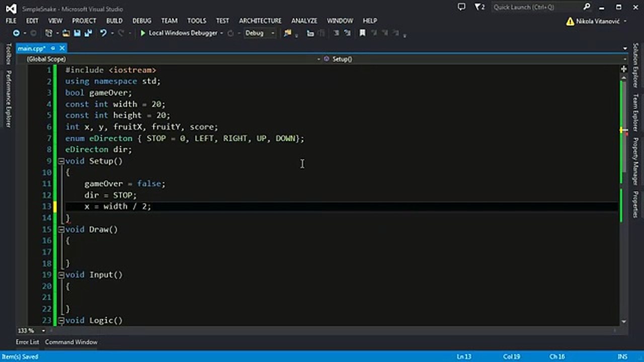Collapse the void Setup() function
Image resolution: width=644 pixels, height=362 pixels.
point(61,161)
